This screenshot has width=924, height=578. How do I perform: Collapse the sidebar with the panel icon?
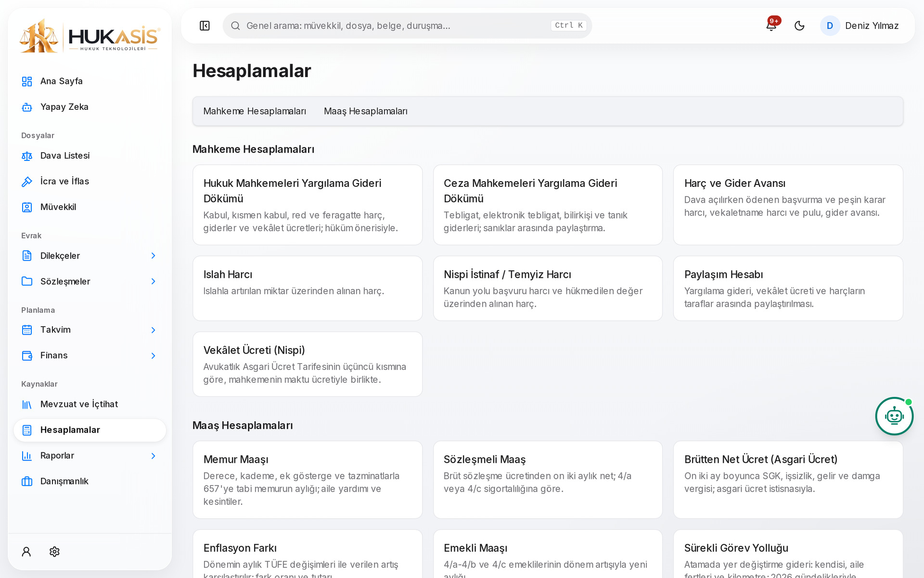(205, 26)
